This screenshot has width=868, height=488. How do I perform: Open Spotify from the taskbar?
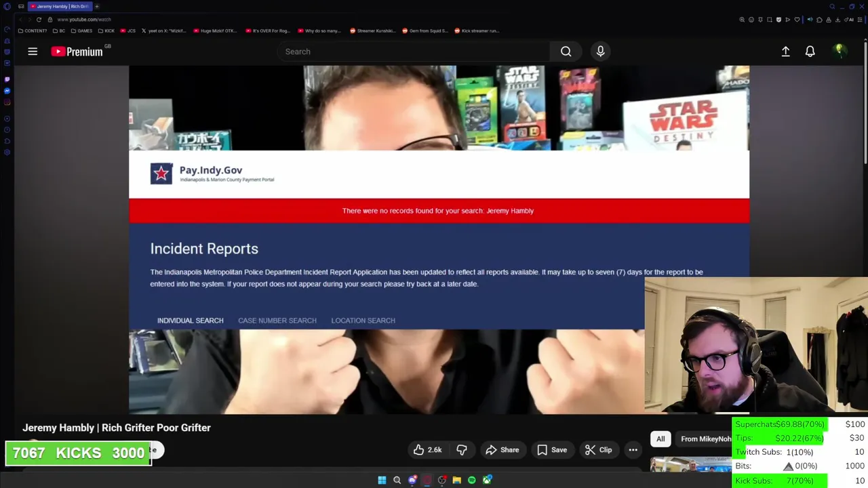(472, 480)
